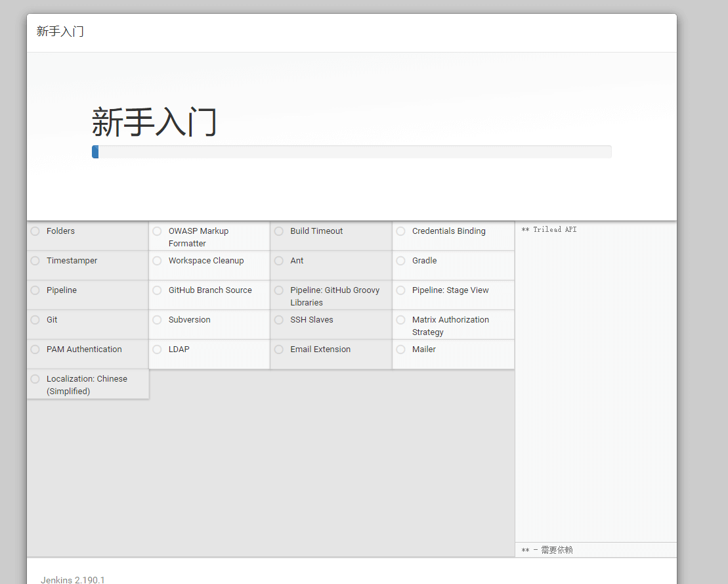Click the GitHub Branch Source plugin label
Screen dimensions: 728x584
coord(209,290)
